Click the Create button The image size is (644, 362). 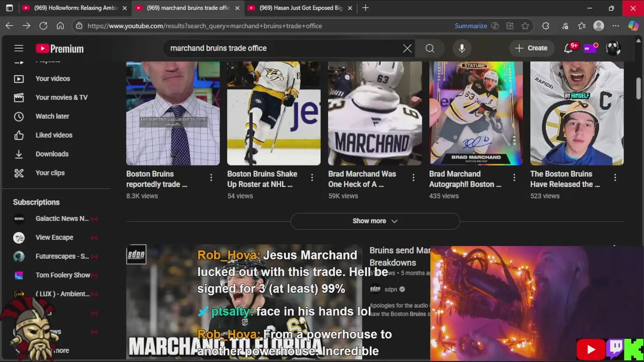[531, 48]
